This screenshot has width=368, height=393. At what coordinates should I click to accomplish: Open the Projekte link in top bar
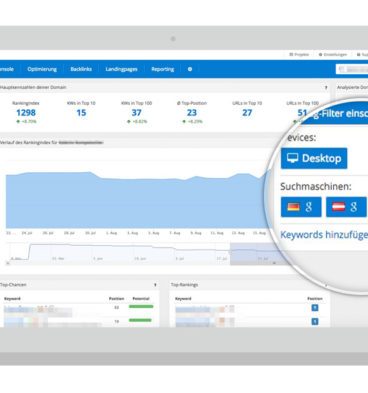(x=299, y=54)
